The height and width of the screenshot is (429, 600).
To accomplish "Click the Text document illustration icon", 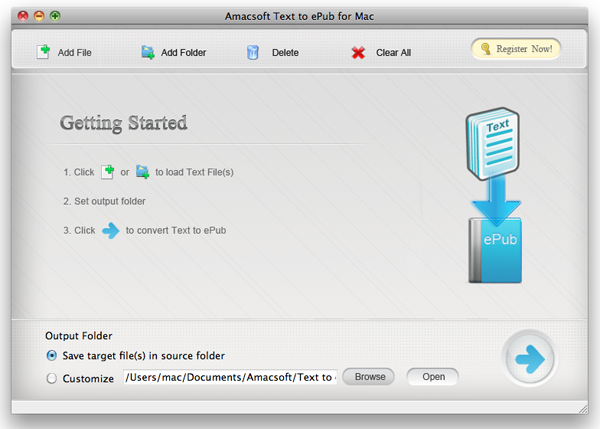I will pyautogui.click(x=492, y=144).
